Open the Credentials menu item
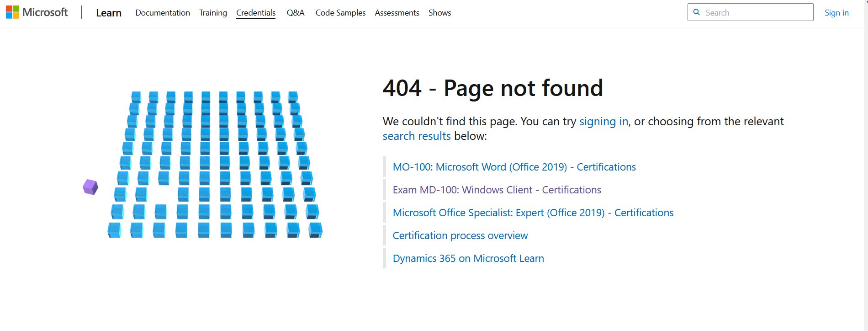This screenshot has width=868, height=331. pyautogui.click(x=256, y=13)
